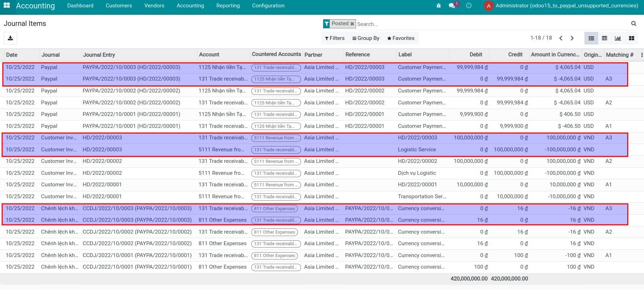Open the conversations message icon

[452, 6]
